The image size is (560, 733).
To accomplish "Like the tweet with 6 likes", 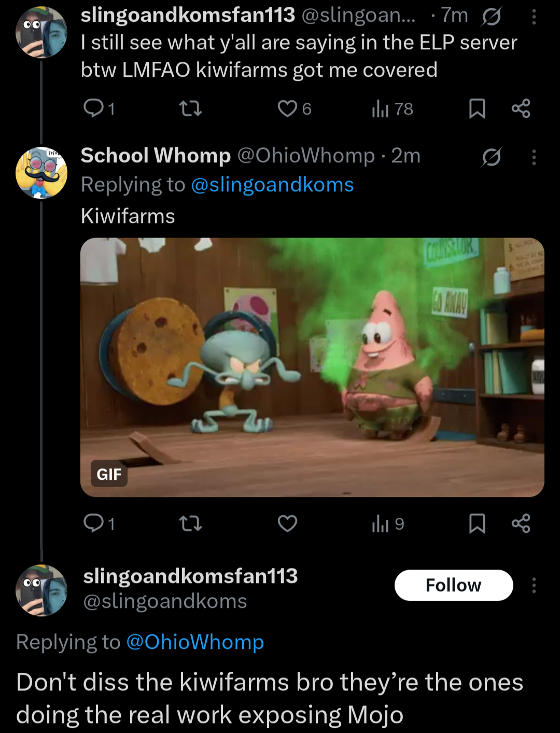I will [294, 108].
